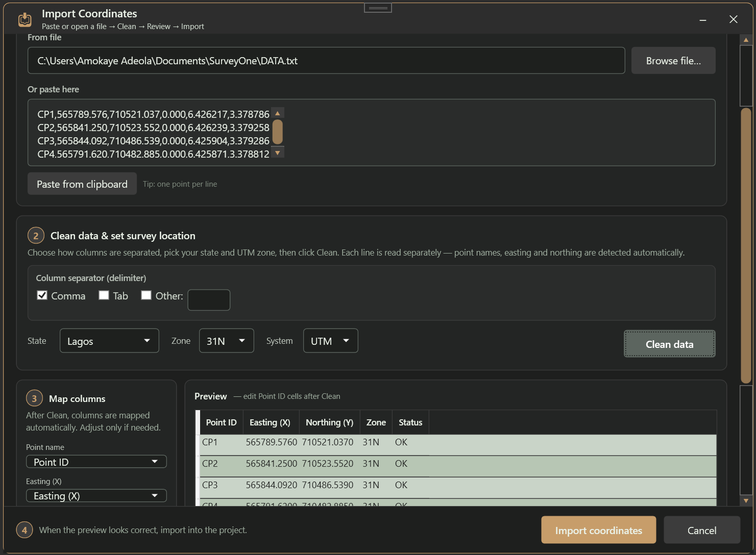The width and height of the screenshot is (756, 555).
Task: Minimize the Import Coordinates window
Action: point(703,19)
